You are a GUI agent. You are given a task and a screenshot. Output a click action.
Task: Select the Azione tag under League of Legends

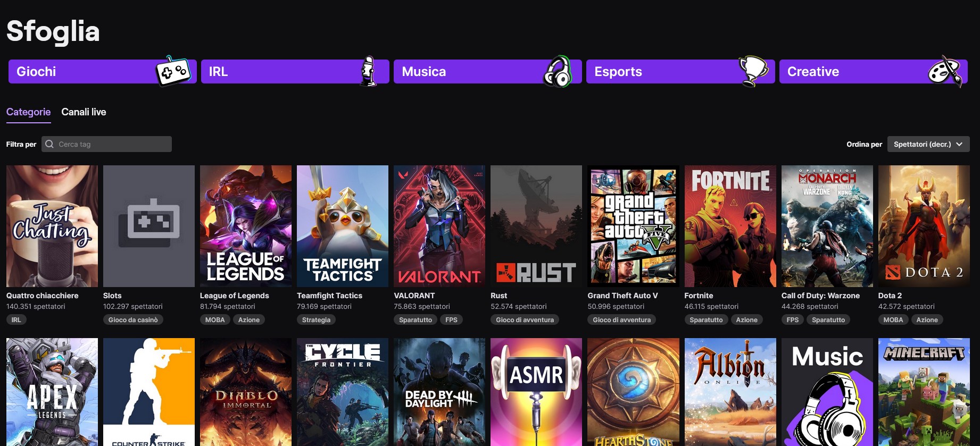249,319
